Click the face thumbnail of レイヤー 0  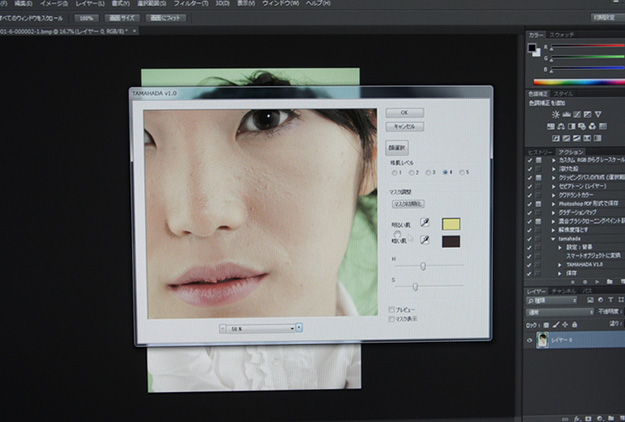pyautogui.click(x=543, y=340)
